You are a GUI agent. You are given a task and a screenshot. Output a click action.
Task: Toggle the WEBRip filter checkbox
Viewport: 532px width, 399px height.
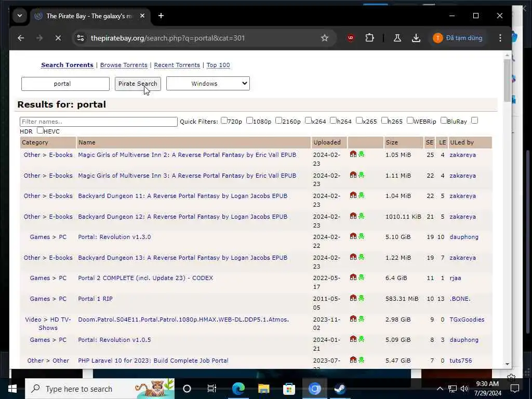[410, 121]
